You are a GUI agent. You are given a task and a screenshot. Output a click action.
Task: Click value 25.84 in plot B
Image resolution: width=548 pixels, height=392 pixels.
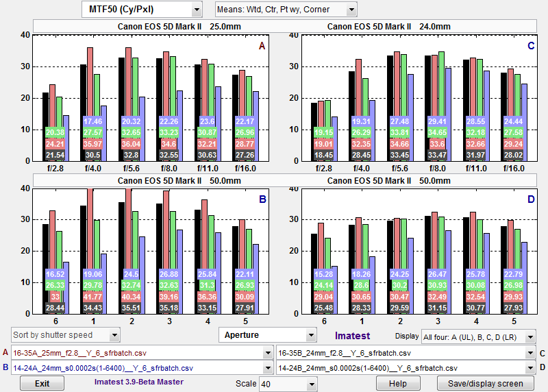click(208, 274)
